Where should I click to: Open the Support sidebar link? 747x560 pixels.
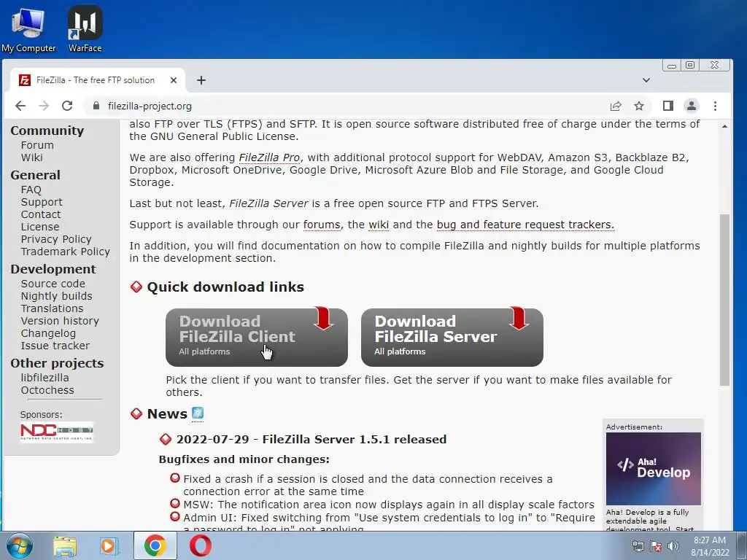coord(42,202)
